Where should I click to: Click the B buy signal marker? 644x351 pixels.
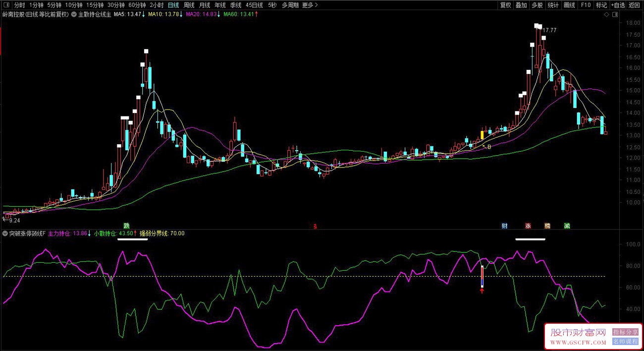[489, 147]
